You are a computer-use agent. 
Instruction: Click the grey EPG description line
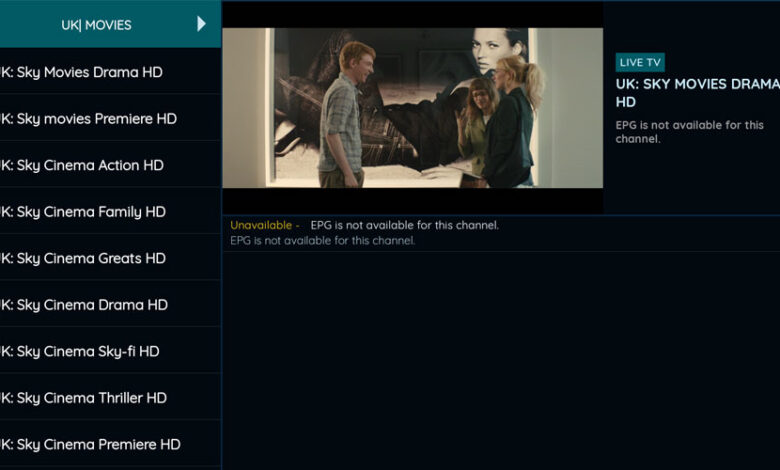322,241
